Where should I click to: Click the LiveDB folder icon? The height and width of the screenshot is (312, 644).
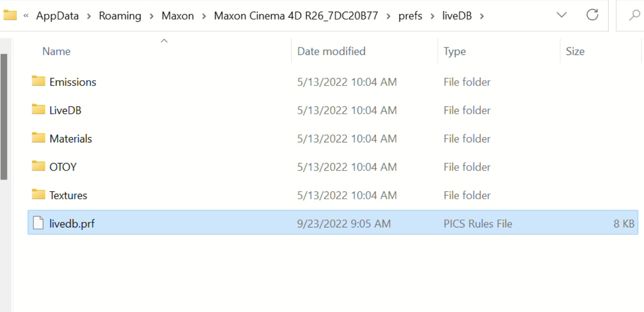[38, 110]
